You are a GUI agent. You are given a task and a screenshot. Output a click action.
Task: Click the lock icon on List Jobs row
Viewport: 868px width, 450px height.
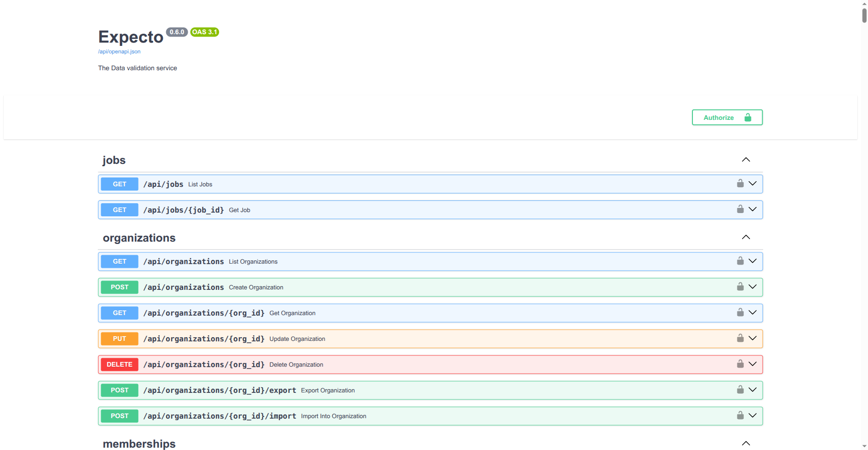coord(740,184)
